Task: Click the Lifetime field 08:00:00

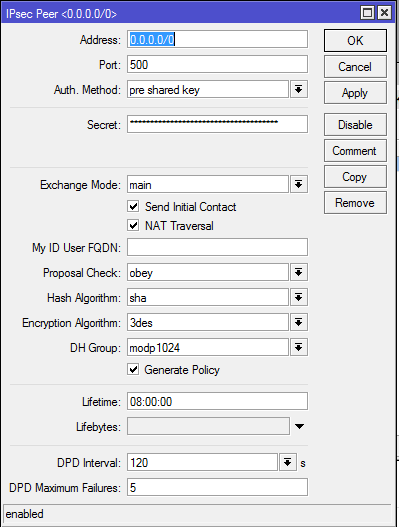Action: click(x=217, y=401)
